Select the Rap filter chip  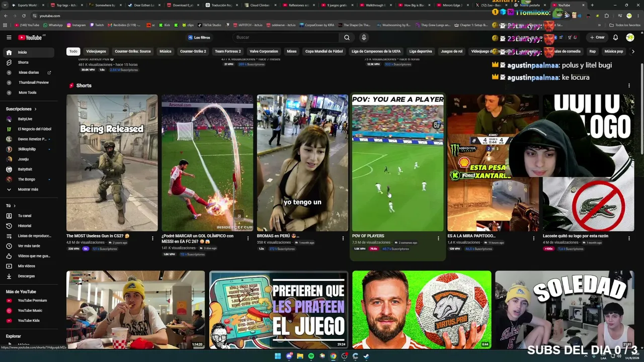[593, 51]
